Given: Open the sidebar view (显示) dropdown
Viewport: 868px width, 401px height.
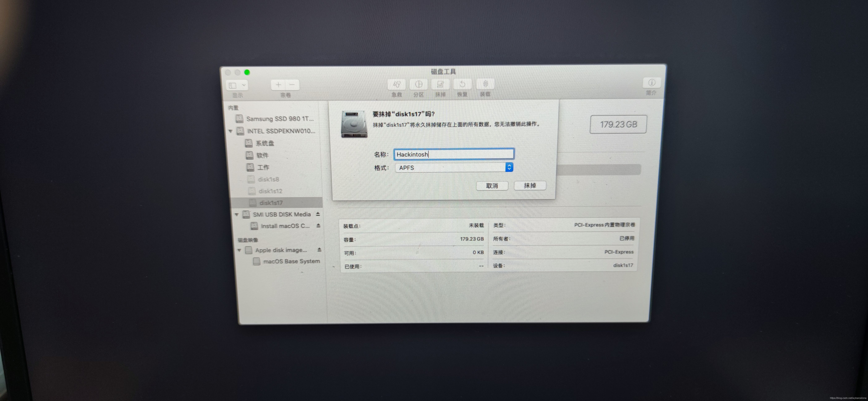Looking at the screenshot, I should pos(237,85).
